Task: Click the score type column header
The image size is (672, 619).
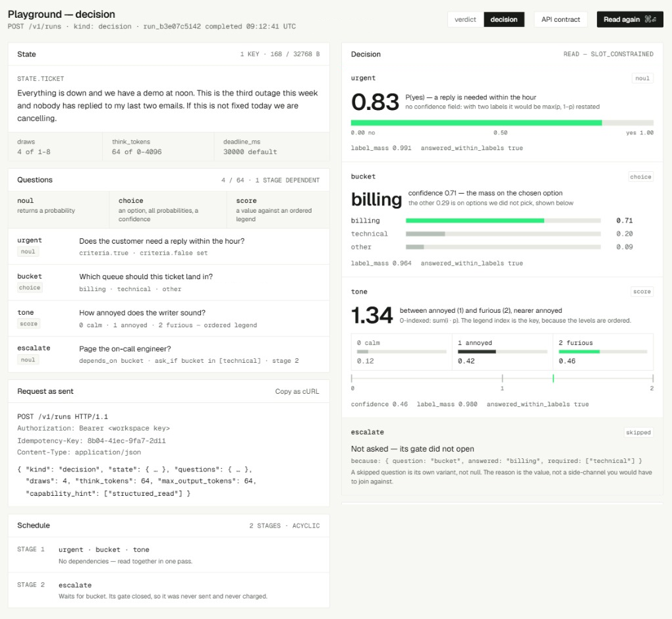Action: coord(278,209)
